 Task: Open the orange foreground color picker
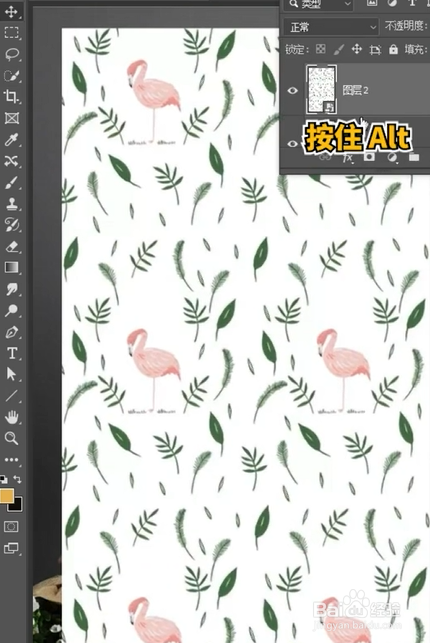pos(6,495)
